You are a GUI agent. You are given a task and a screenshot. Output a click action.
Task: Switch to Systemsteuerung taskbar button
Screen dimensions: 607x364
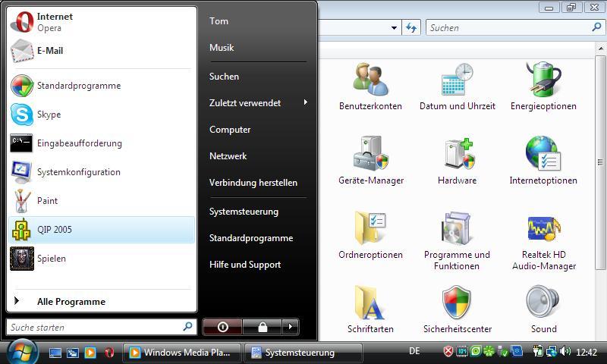(x=303, y=353)
